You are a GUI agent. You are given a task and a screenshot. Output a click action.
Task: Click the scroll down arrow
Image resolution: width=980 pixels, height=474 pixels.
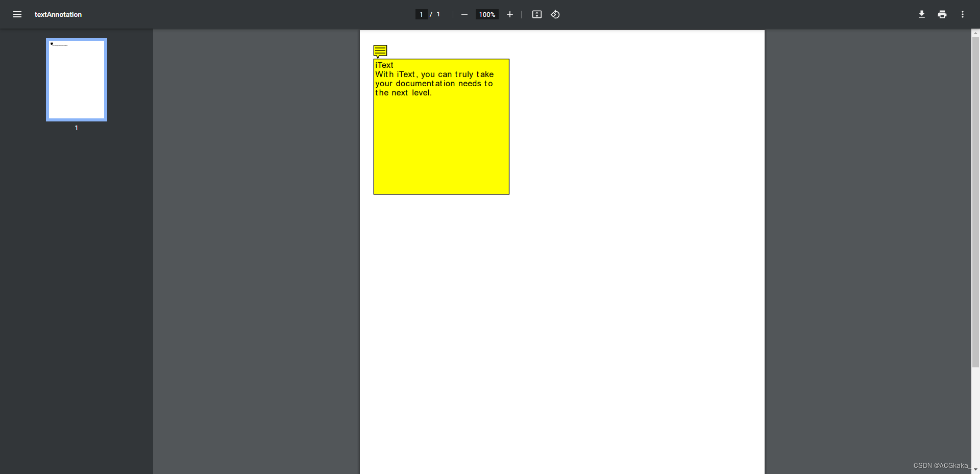point(975,469)
